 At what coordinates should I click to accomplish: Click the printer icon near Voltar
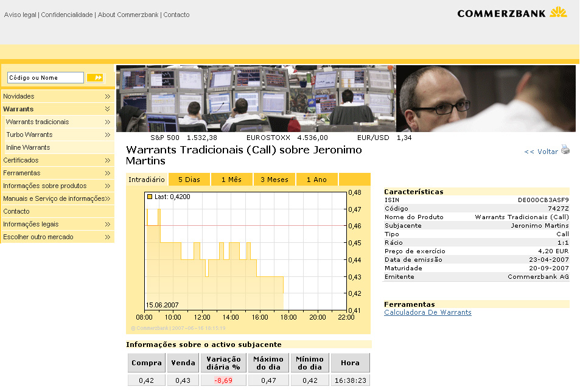[x=565, y=149]
